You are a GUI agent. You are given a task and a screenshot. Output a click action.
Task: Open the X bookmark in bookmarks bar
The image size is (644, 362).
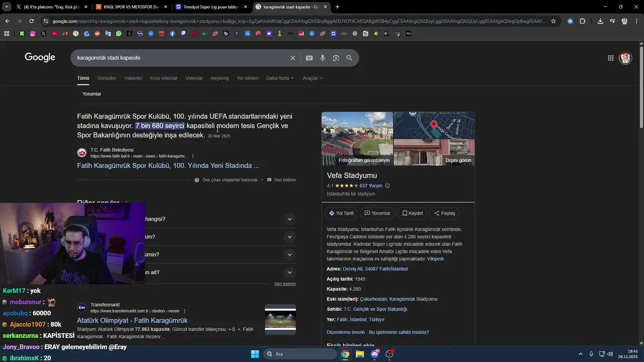(x=44, y=34)
